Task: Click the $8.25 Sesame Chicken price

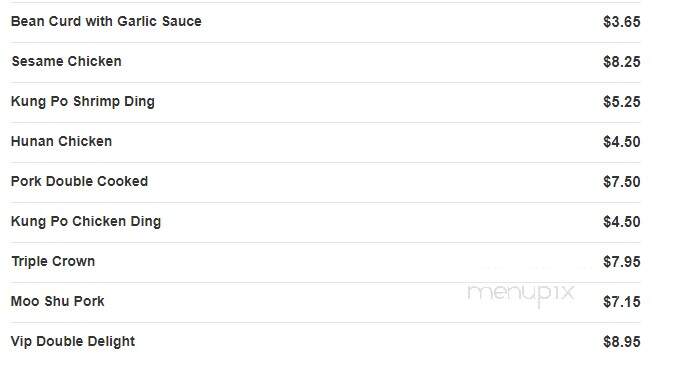Action: (621, 62)
